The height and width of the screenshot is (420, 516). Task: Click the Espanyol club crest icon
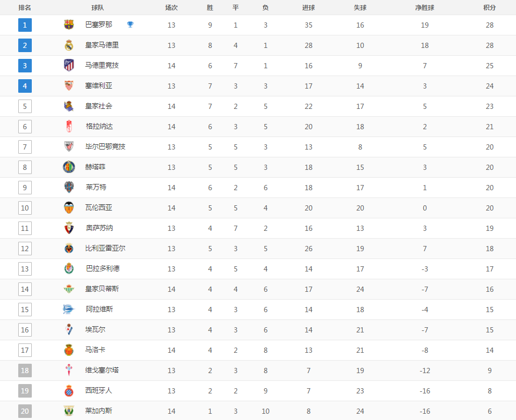[x=69, y=391]
